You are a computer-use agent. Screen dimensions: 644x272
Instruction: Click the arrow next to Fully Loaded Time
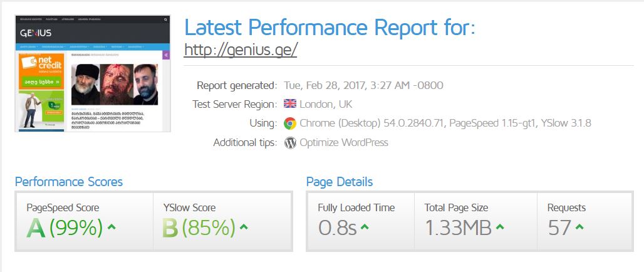pos(365,227)
